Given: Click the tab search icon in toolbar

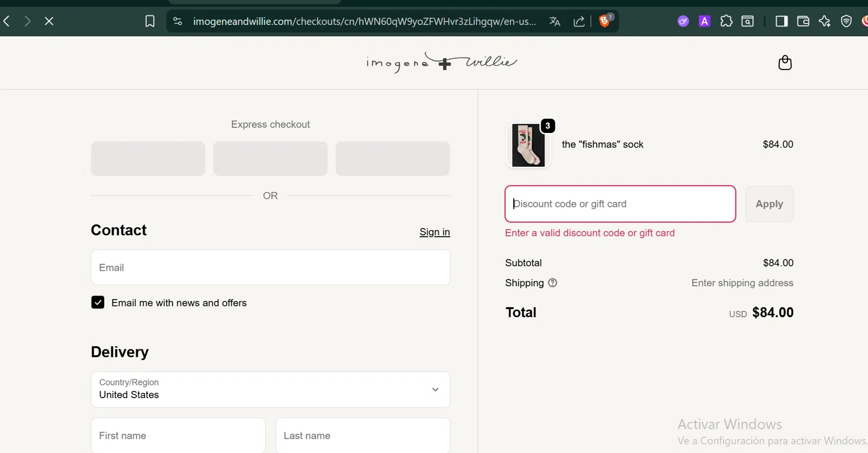Looking at the screenshot, I should (748, 21).
